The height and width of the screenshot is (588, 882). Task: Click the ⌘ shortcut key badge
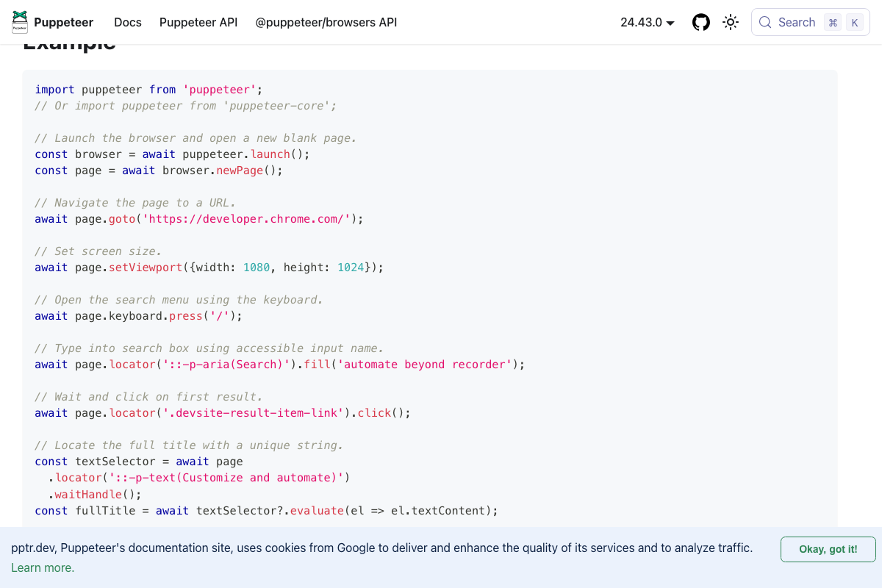pyautogui.click(x=833, y=22)
